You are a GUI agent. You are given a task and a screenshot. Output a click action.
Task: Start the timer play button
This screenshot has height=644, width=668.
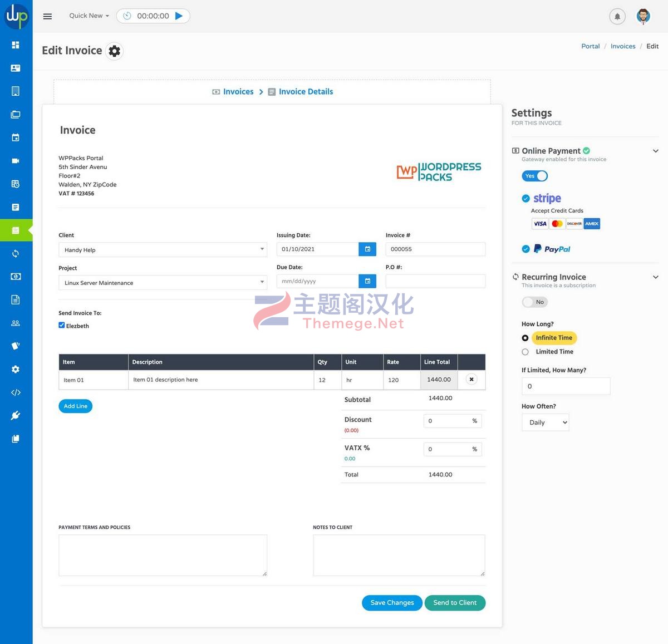(179, 16)
